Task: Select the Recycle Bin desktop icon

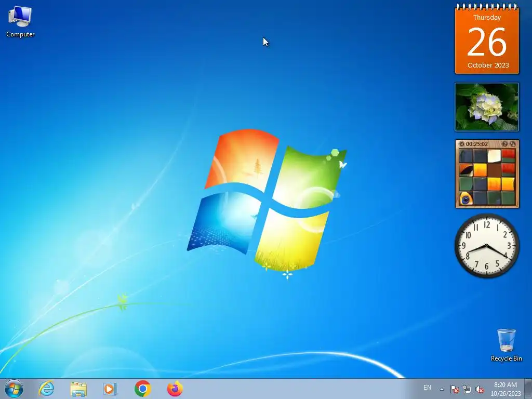Action: [x=506, y=345]
